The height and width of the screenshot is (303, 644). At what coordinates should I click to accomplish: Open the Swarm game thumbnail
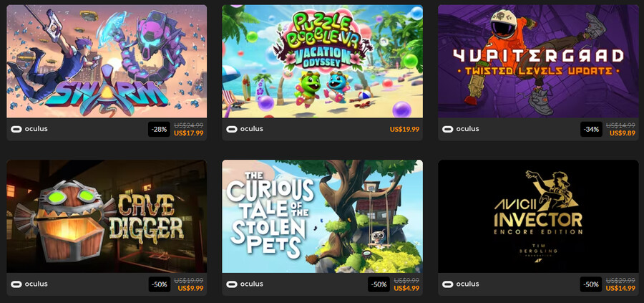point(107,62)
